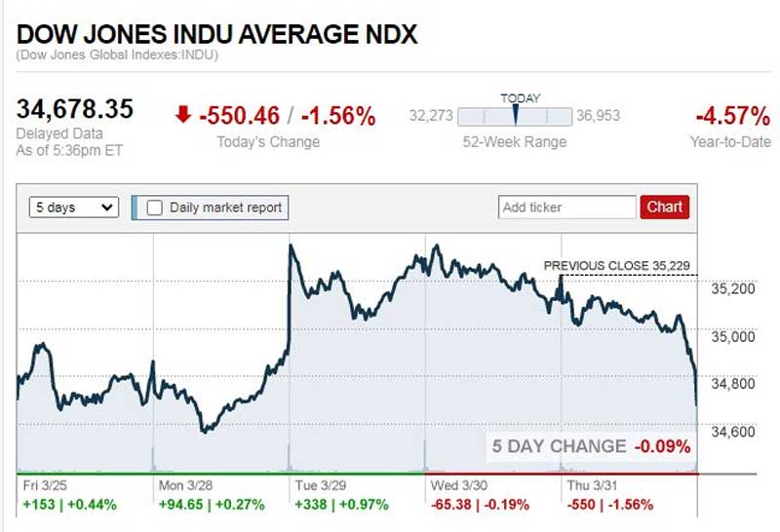Click the red down arrow icon
780x532 pixels.
point(183,116)
